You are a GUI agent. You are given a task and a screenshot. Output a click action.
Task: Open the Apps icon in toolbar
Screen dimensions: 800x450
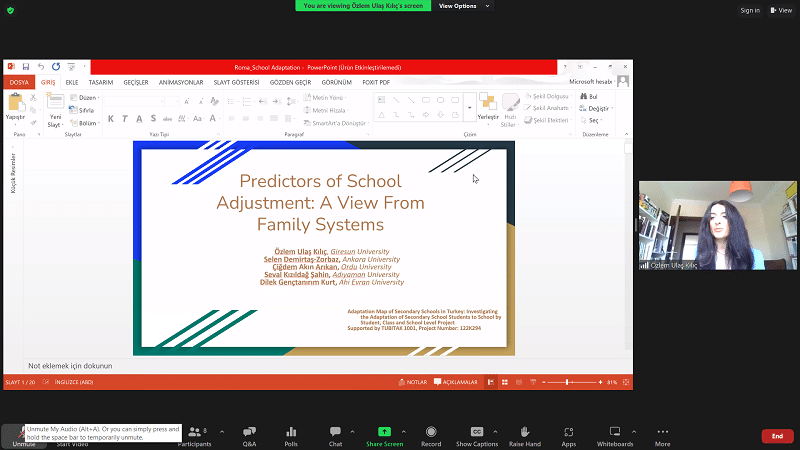pos(568,434)
